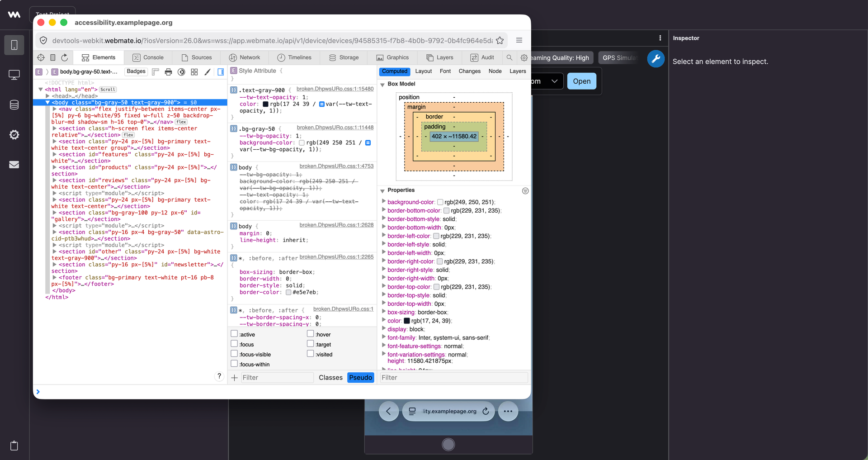Enable the :focus pseudo-class checkbox
This screenshot has width=868, height=460.
[x=234, y=344]
